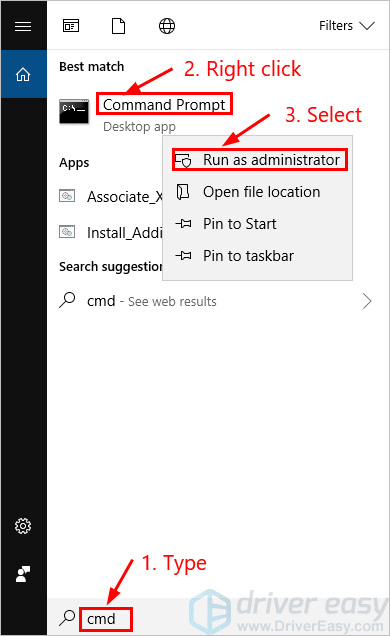Viewport: 390px width, 636px height.
Task: Expand the Filters dropdown
Action: (346, 26)
